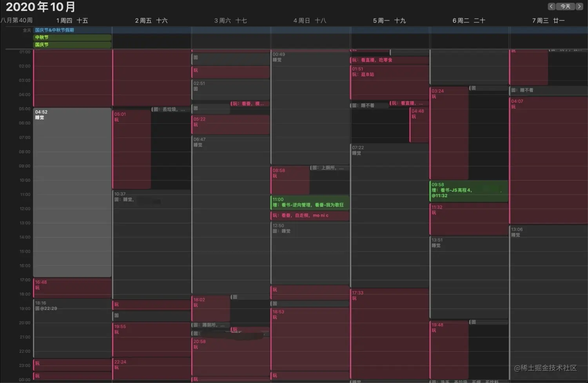Select the 18:02 玩 event on Saturday
This screenshot has width=588, height=383.
(211, 308)
